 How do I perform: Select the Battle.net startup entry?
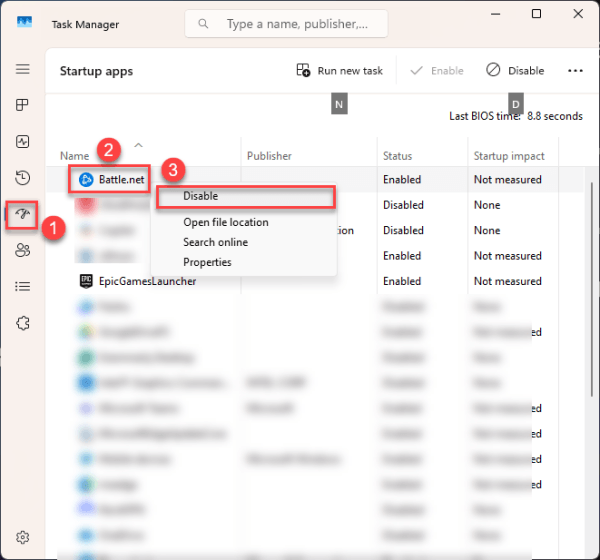[122, 180]
